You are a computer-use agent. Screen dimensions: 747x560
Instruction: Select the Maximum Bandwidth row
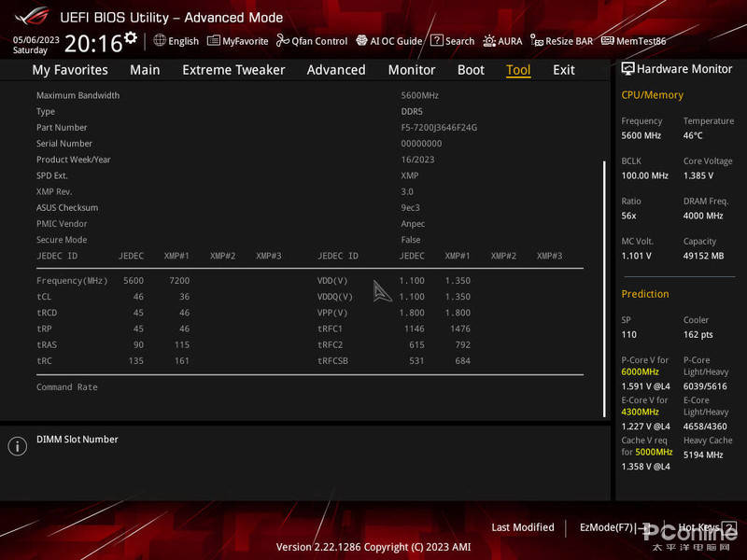(310, 95)
